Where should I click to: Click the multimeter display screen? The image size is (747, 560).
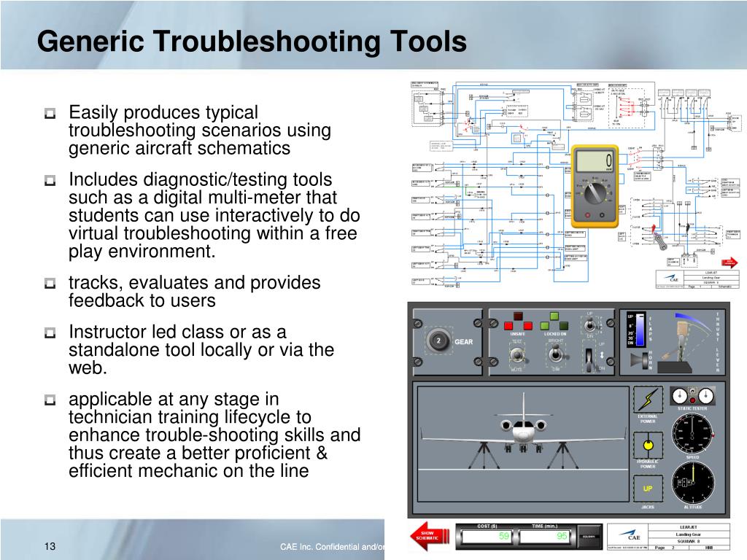(595, 161)
